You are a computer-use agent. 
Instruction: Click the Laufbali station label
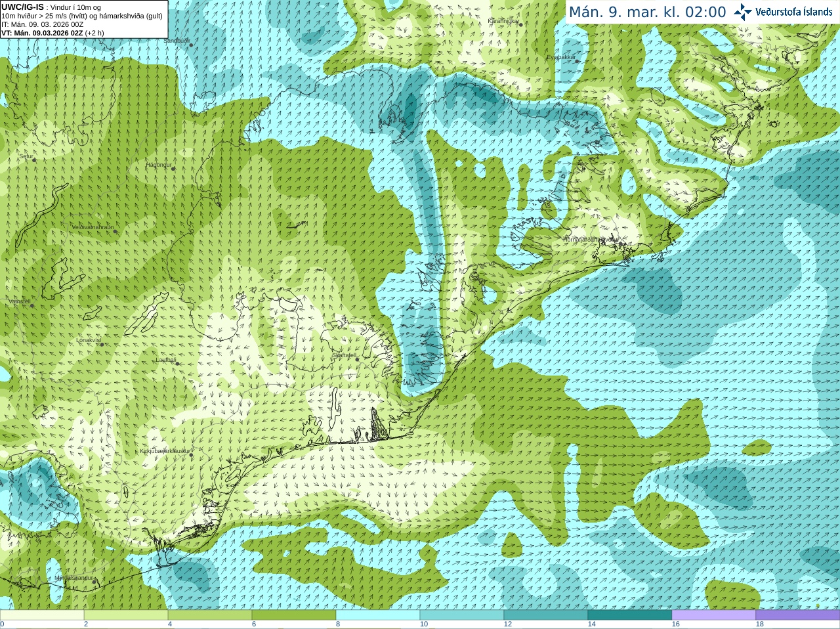click(x=166, y=360)
